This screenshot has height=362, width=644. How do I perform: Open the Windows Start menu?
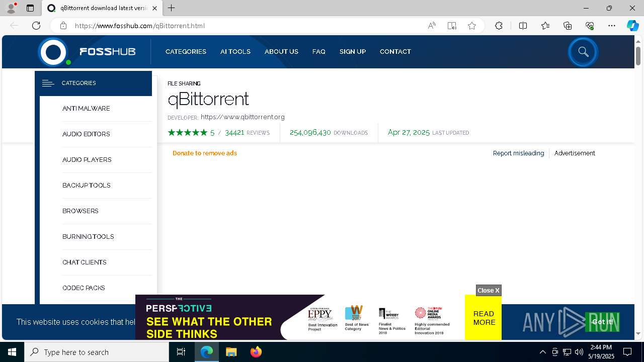tap(12, 352)
